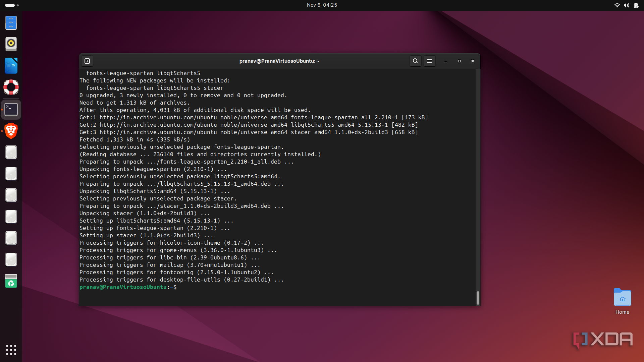This screenshot has height=362, width=644.
Task: Open LibreOffice Writer in the dock
Action: pyautogui.click(x=11, y=66)
